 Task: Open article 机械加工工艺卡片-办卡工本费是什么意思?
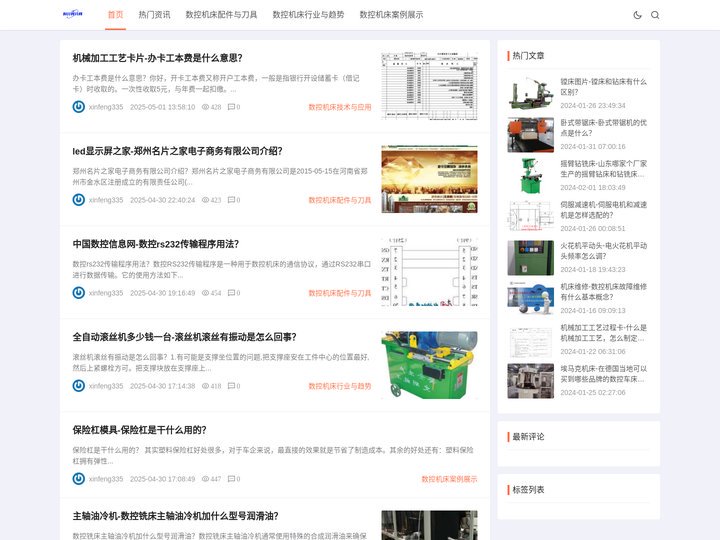[158, 58]
